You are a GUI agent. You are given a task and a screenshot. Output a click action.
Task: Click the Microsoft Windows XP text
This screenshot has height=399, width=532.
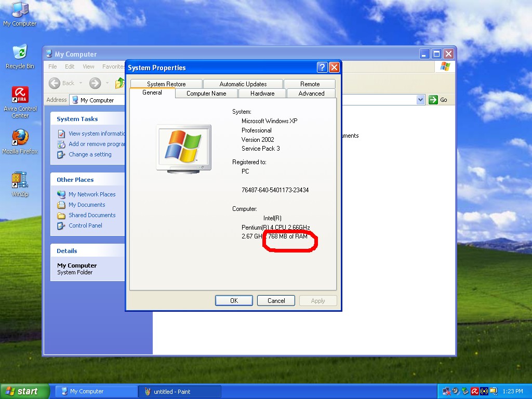(270, 121)
